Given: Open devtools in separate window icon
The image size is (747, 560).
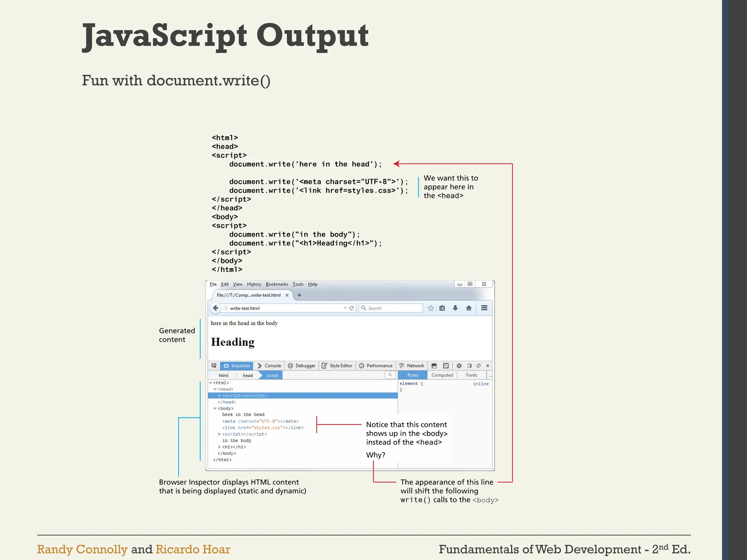Looking at the screenshot, I should coord(479,366).
